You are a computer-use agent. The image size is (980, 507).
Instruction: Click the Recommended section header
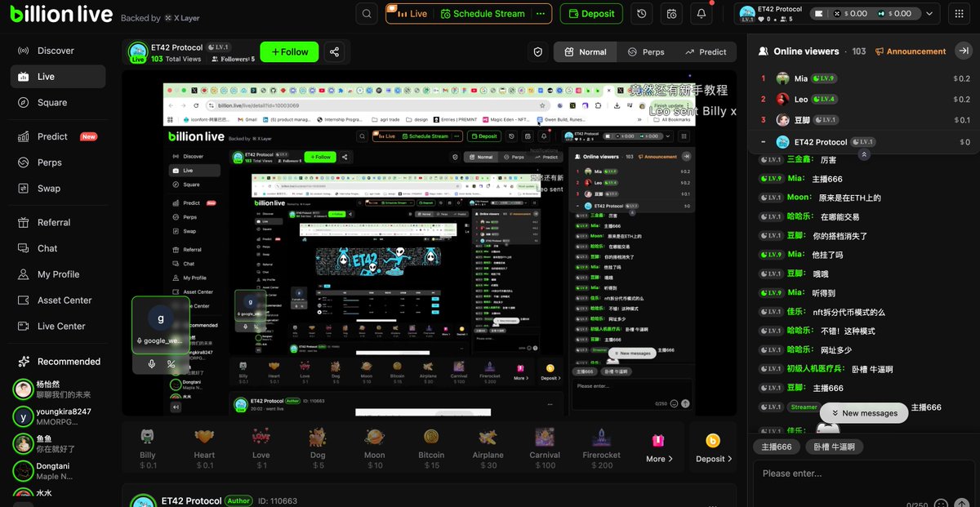[60, 362]
